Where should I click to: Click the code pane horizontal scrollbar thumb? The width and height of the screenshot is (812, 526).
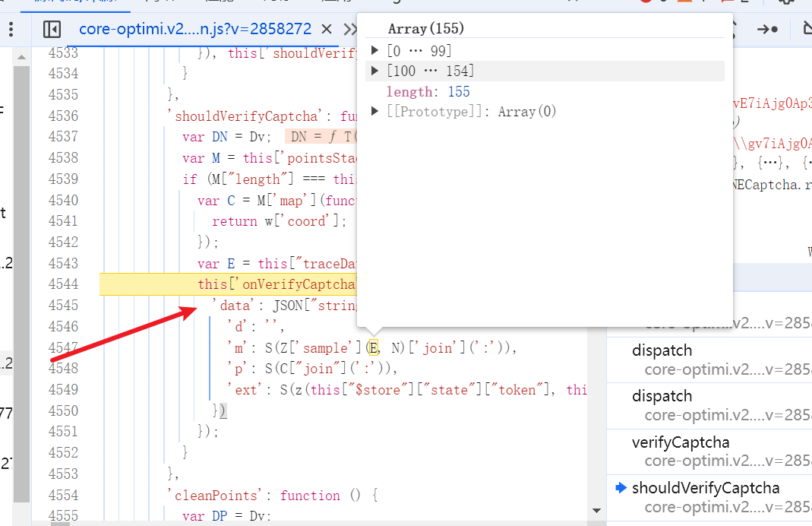click(x=60, y=524)
